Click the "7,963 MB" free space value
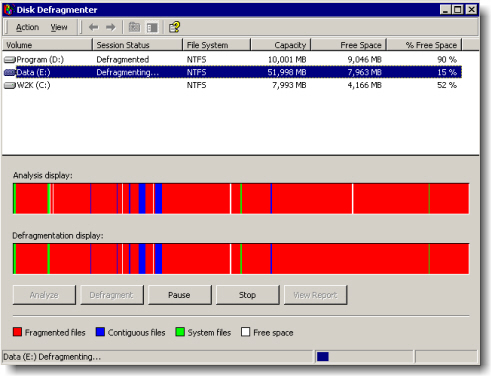 point(365,72)
